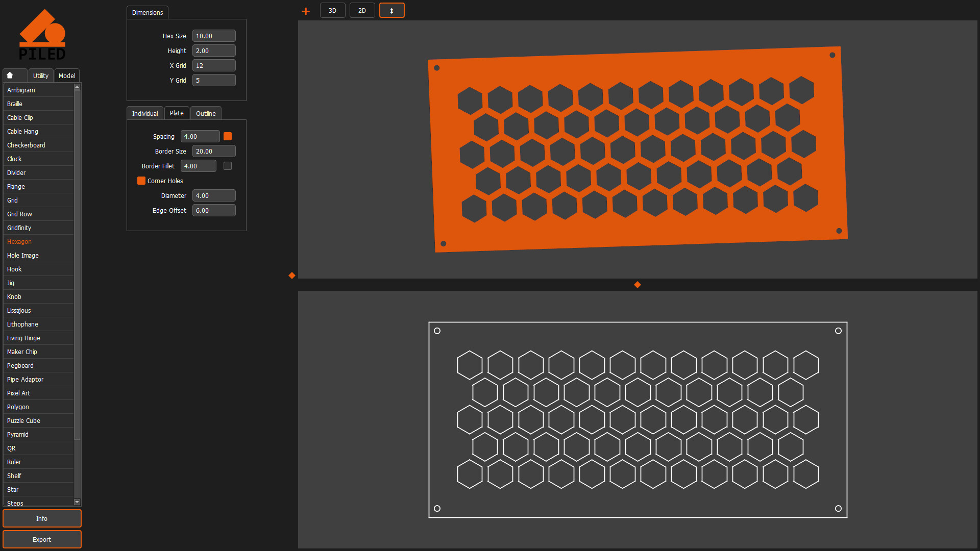The width and height of the screenshot is (980, 551).
Task: Switch to the Utility tab
Action: (x=40, y=75)
